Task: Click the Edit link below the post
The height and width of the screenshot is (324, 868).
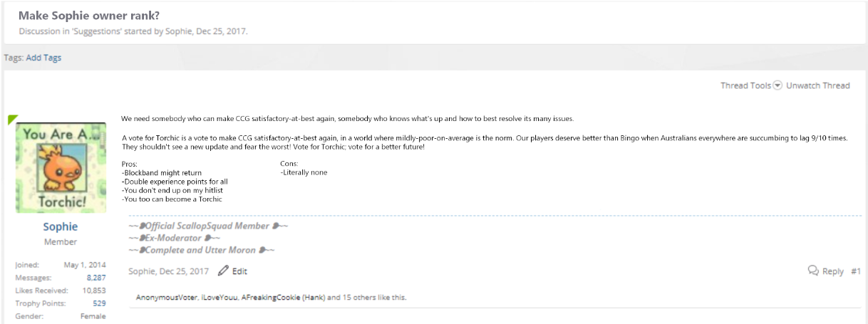Action: click(239, 271)
